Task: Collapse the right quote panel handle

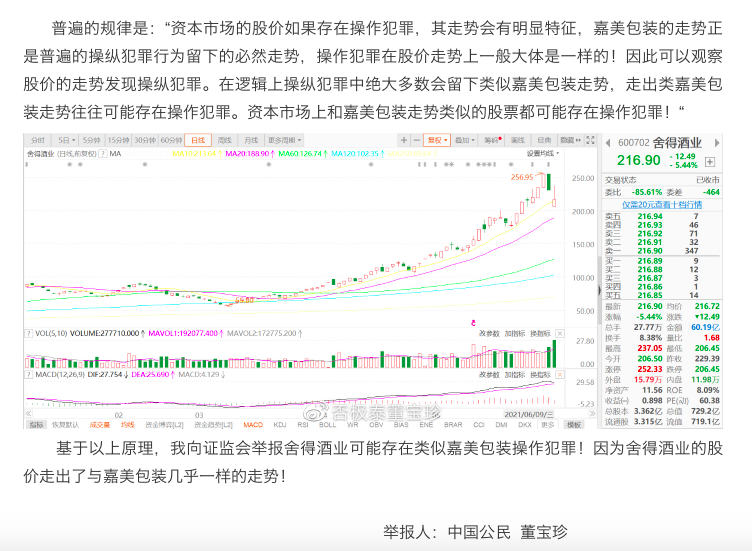Action: click(x=599, y=290)
